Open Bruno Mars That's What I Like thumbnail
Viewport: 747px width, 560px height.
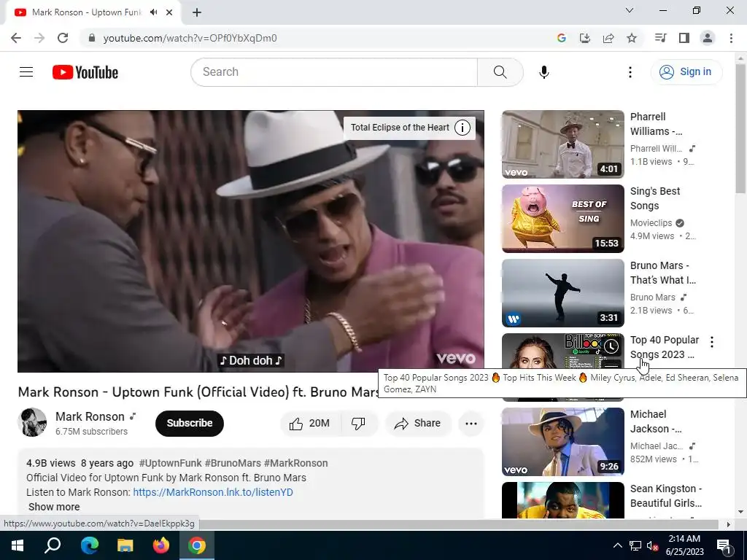coord(562,293)
